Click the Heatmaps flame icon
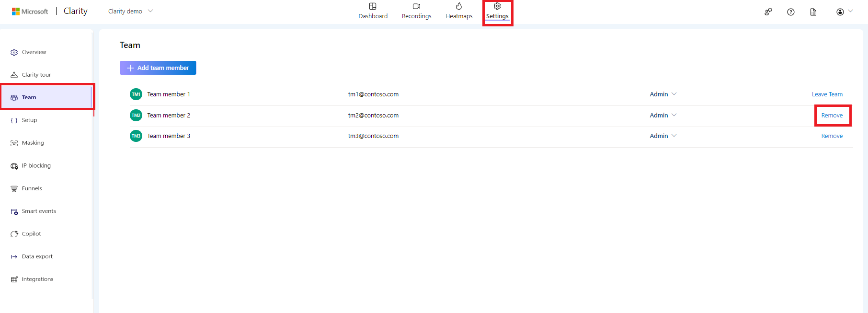Image resolution: width=868 pixels, height=313 pixels. pos(459,6)
